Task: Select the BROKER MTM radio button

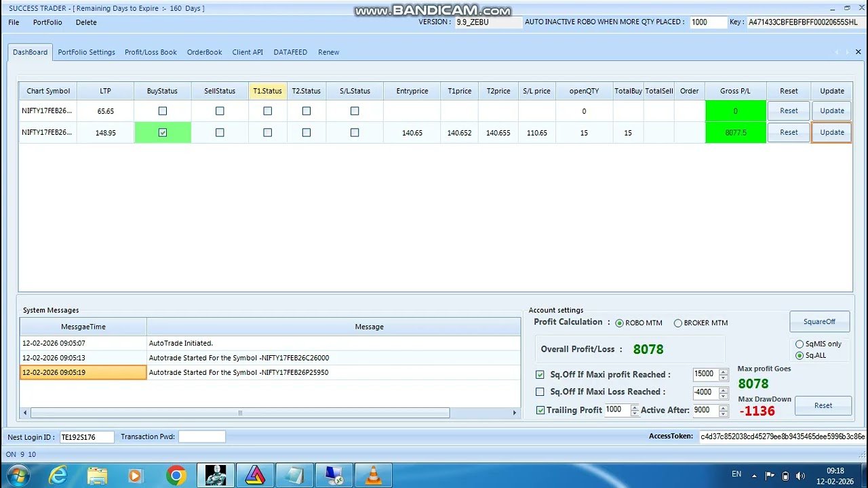Action: pos(679,323)
